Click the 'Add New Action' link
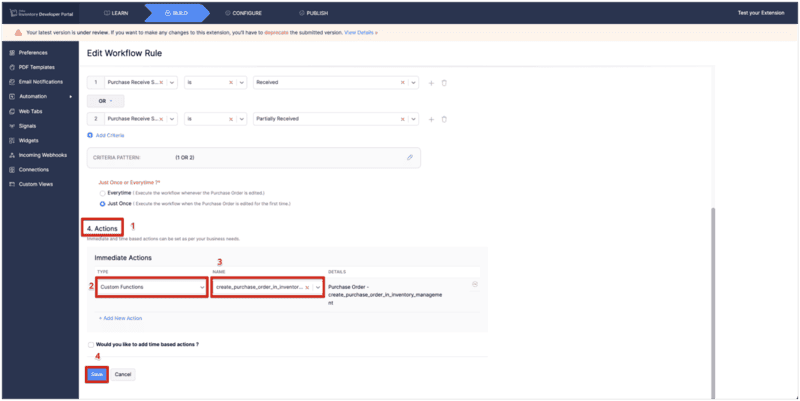800x401 pixels. point(123,318)
